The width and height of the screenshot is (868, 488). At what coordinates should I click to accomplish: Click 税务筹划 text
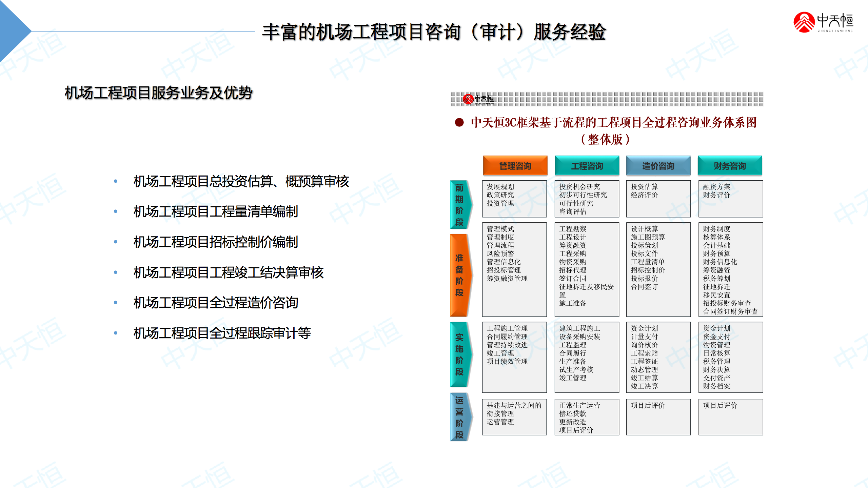[x=716, y=278]
